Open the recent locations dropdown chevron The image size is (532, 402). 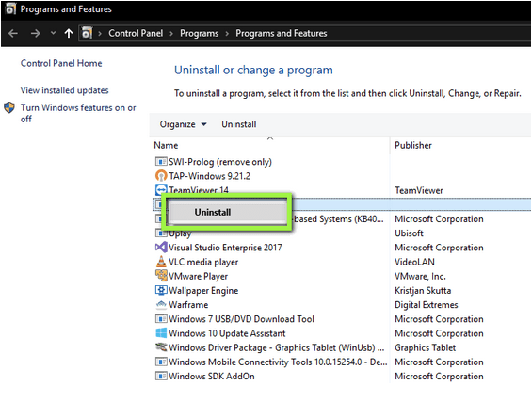pos(53,33)
